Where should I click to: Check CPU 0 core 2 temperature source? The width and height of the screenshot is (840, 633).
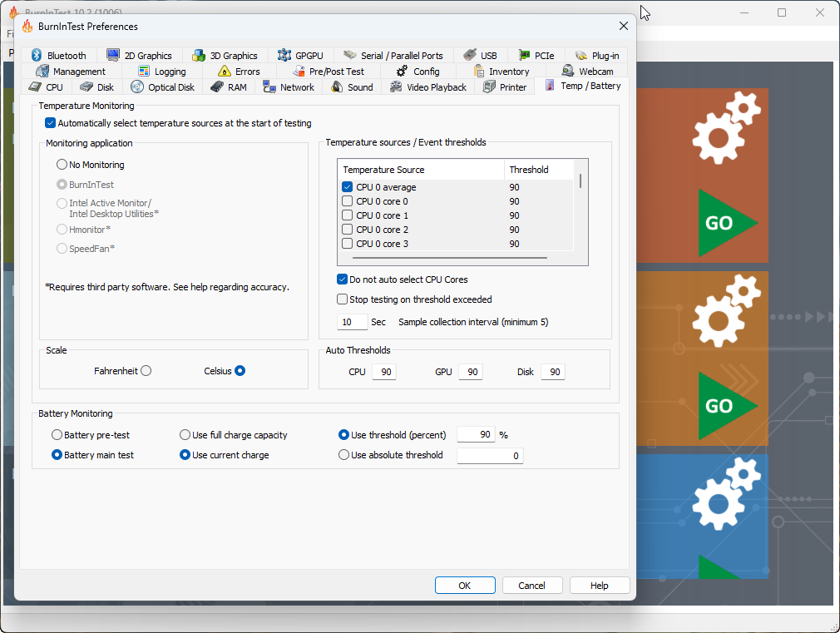point(347,230)
